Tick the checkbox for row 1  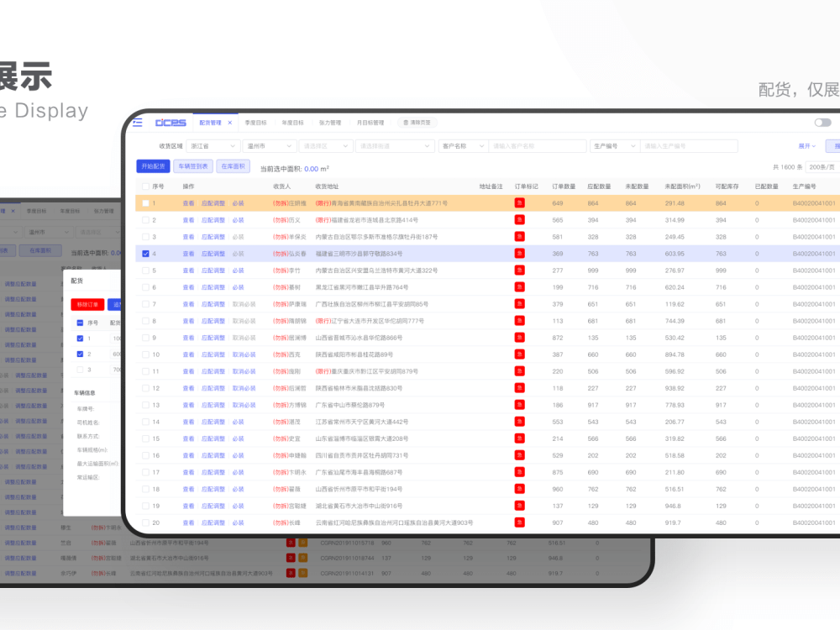(145, 203)
